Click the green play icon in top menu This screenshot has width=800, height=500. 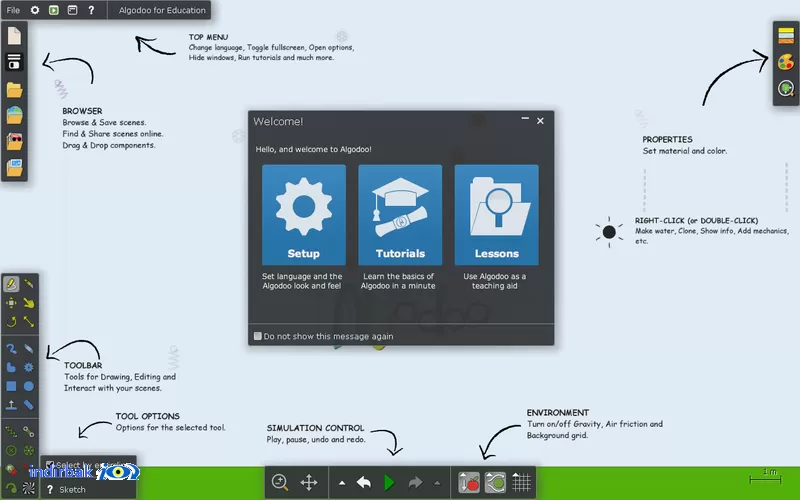coord(54,10)
